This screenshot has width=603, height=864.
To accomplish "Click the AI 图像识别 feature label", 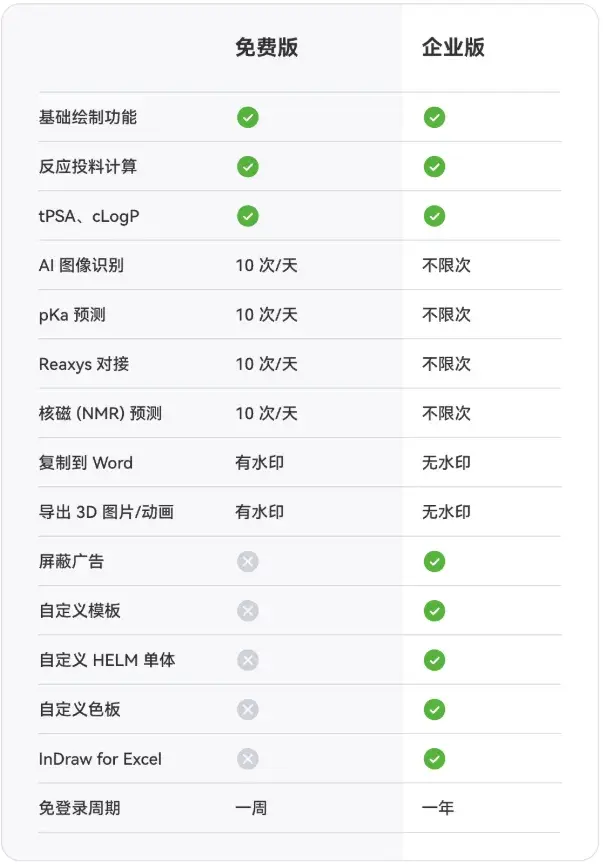I will (81, 266).
